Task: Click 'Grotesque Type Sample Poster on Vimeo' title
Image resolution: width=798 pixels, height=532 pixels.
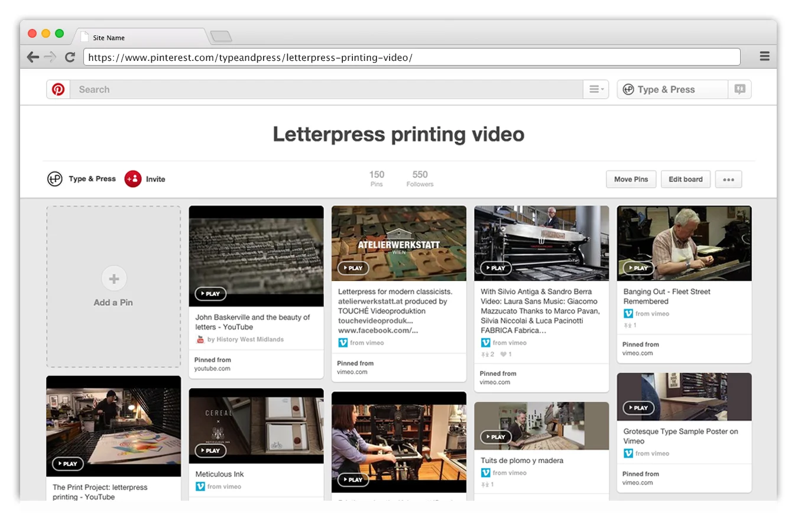Action: pos(680,436)
